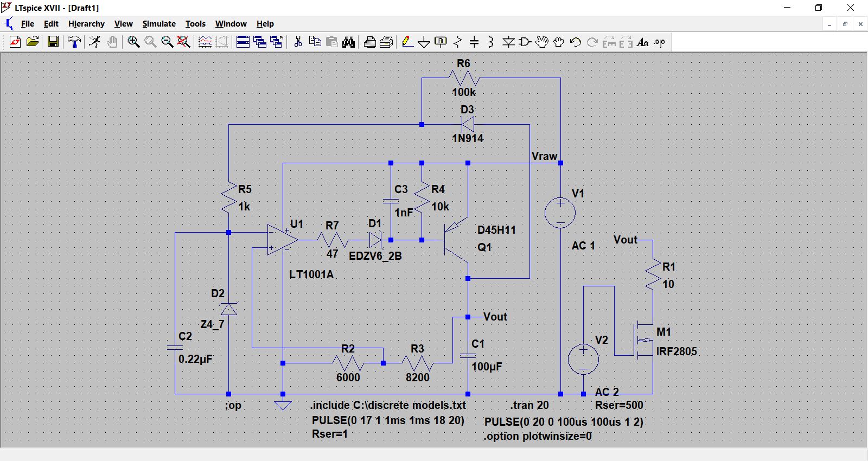Select the 'LT1001A' op-amp label
The image size is (868, 461).
tap(311, 274)
